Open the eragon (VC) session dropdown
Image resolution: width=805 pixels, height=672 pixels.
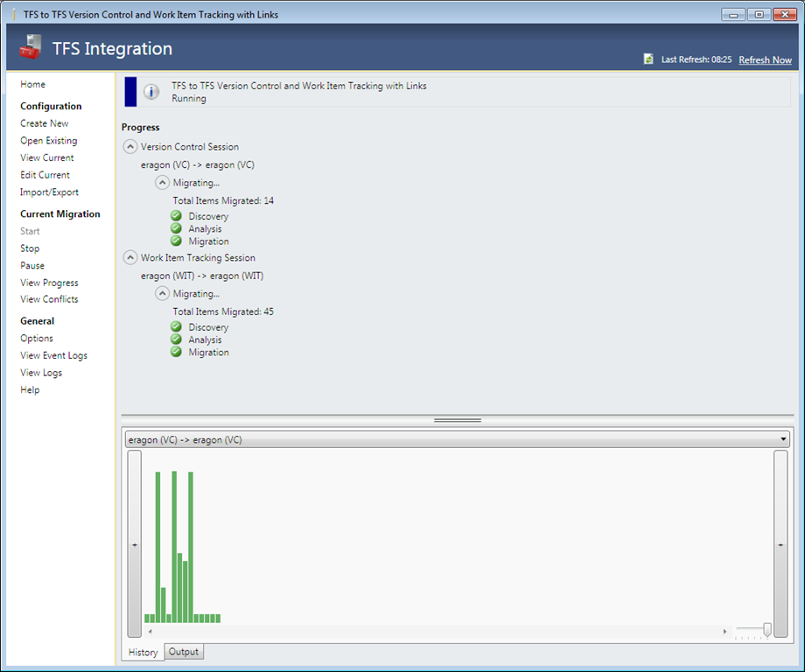tap(782, 439)
